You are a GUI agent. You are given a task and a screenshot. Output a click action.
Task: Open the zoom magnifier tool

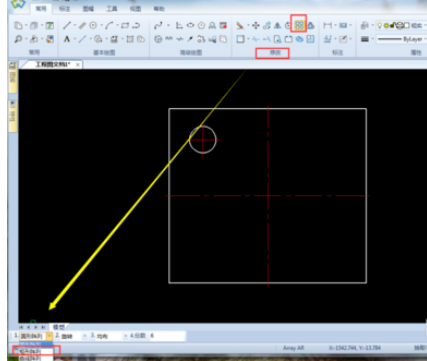tap(18, 39)
